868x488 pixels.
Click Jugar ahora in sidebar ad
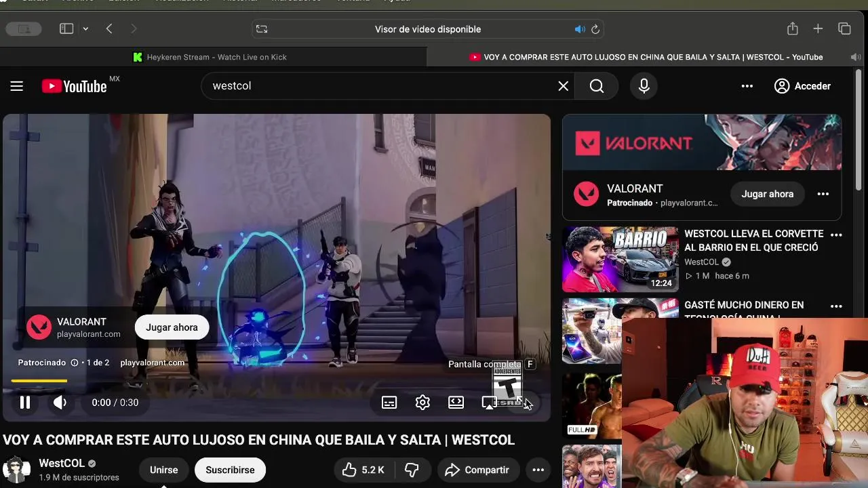click(x=767, y=194)
